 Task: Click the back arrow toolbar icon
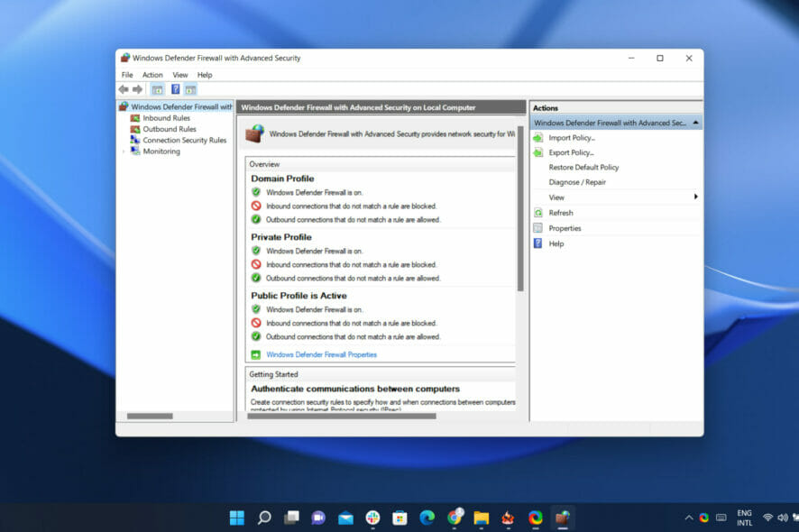(124, 89)
